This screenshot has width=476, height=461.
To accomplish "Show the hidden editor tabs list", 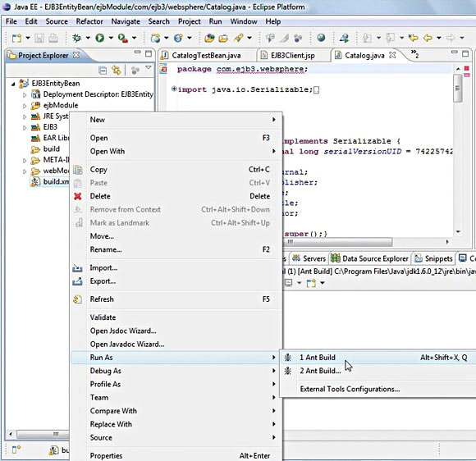I will (x=414, y=53).
